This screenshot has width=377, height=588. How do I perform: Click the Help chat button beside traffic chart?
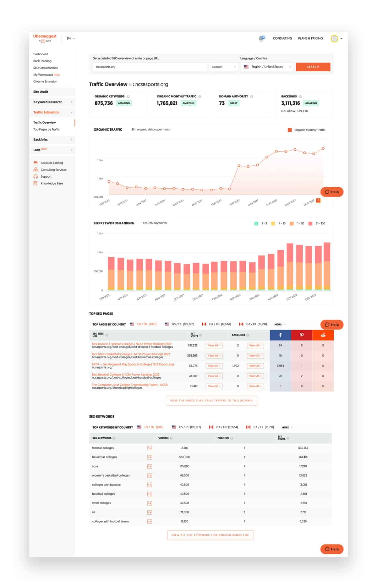332,192
